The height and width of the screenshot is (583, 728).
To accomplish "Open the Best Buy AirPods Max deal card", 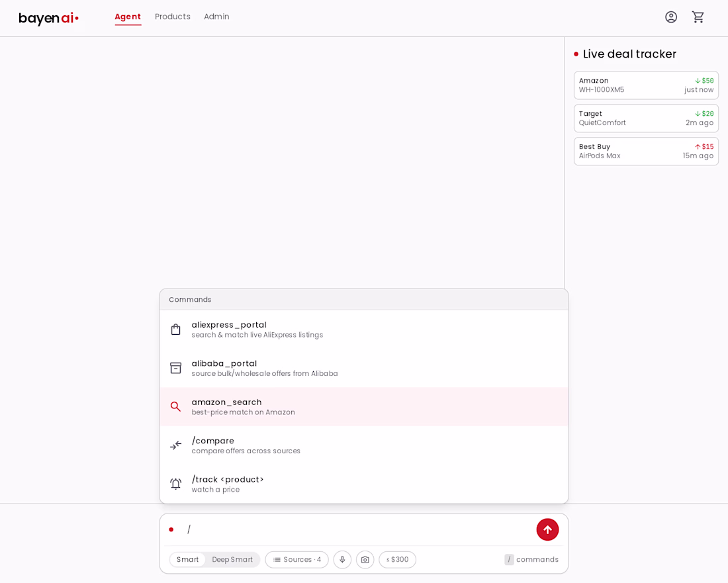I will pos(647,152).
